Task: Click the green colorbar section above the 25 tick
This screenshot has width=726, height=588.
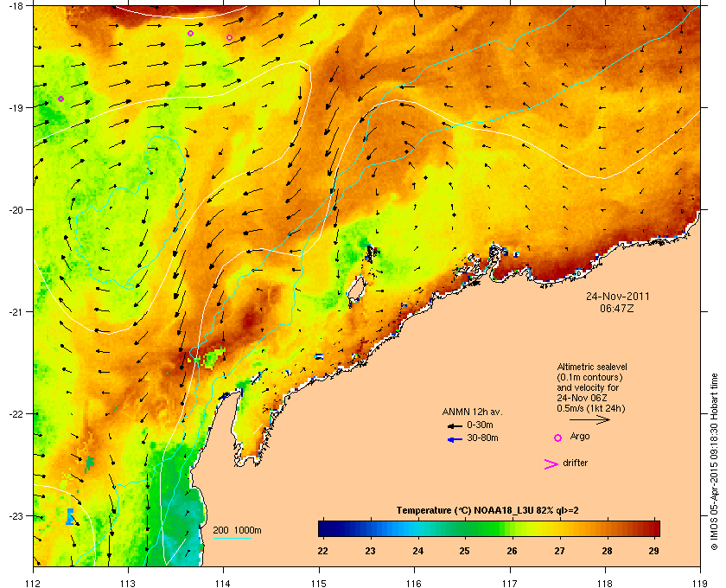Action: pos(464,528)
